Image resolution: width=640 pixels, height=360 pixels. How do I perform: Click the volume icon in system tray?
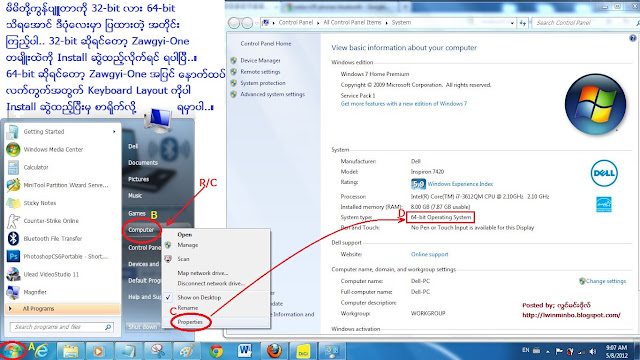tap(593, 351)
